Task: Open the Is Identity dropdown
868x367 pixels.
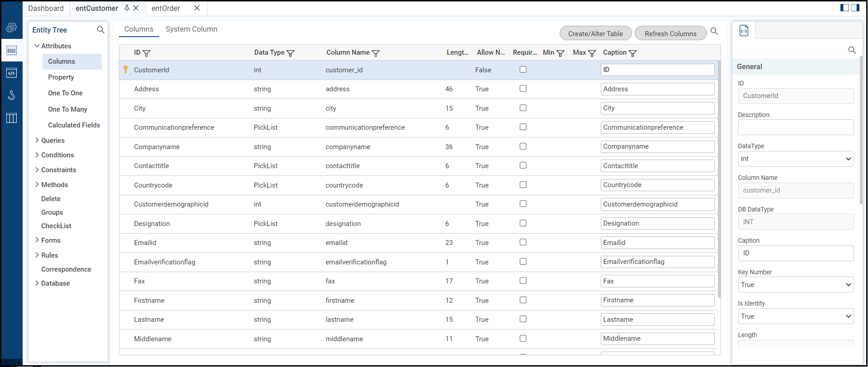Action: 796,316
